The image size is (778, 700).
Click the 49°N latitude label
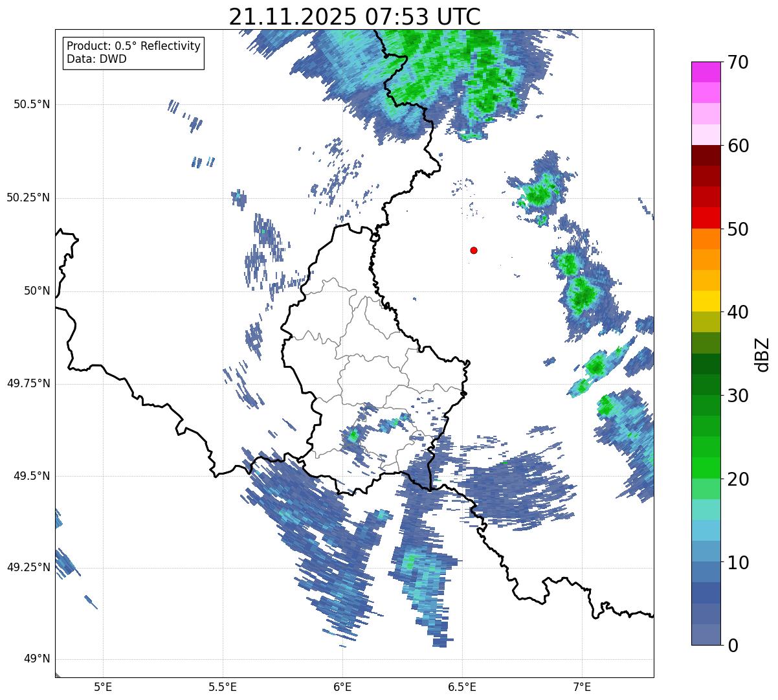(x=37, y=659)
